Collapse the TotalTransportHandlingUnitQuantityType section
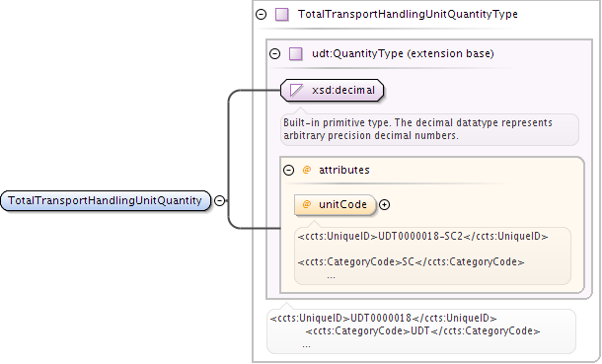Viewport: 602px width, 364px height. (262, 15)
